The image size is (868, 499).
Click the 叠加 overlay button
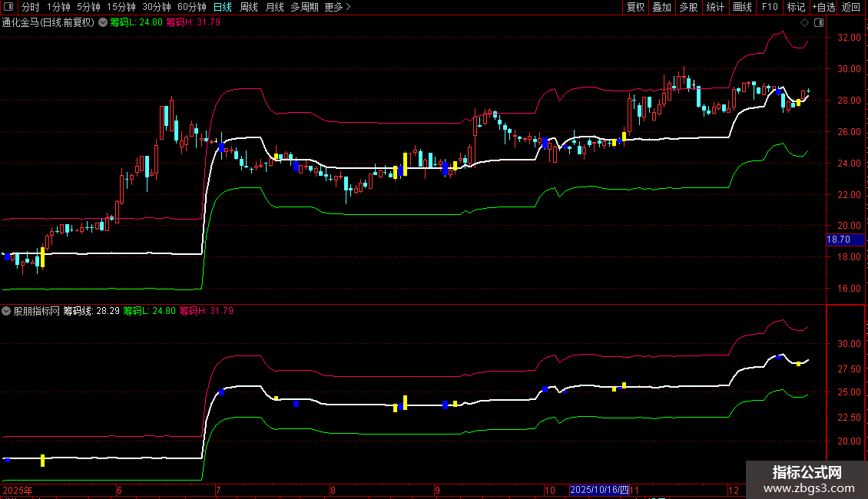click(x=661, y=7)
